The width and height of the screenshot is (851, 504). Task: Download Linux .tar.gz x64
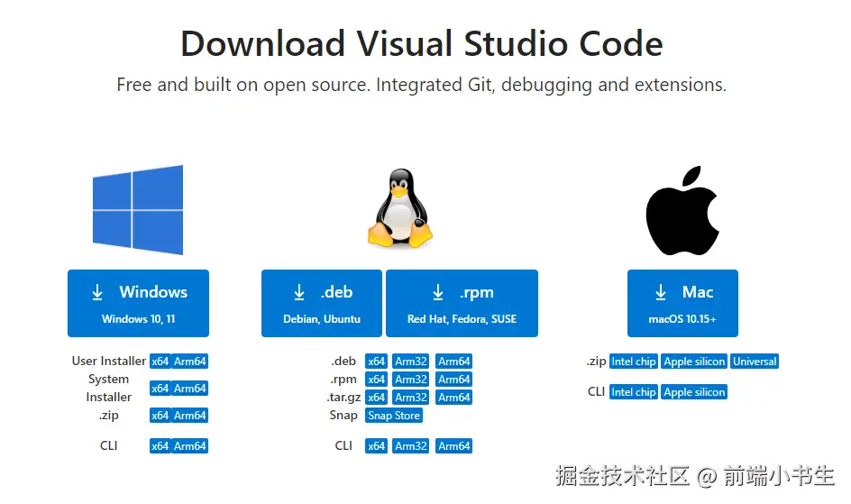[x=376, y=397]
